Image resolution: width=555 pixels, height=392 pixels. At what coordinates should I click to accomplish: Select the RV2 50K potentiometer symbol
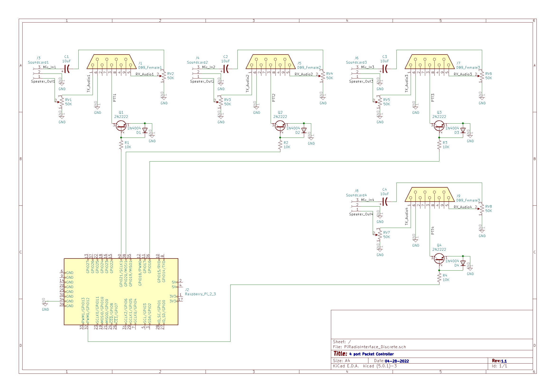point(163,76)
